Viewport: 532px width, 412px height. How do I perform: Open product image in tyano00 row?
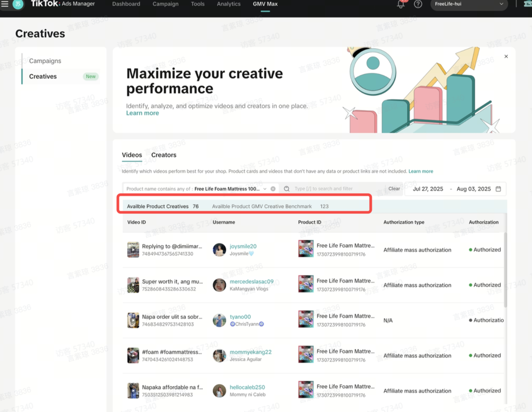coord(306,319)
